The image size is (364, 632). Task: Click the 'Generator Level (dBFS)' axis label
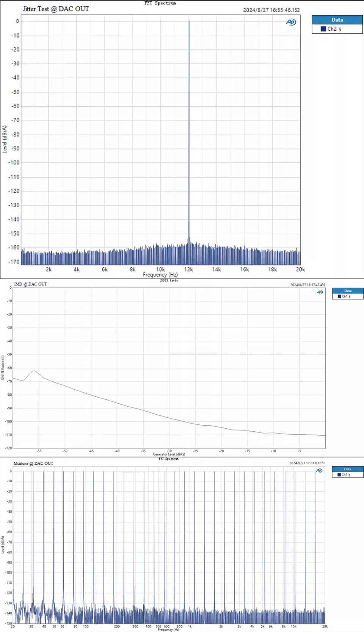tap(169, 454)
